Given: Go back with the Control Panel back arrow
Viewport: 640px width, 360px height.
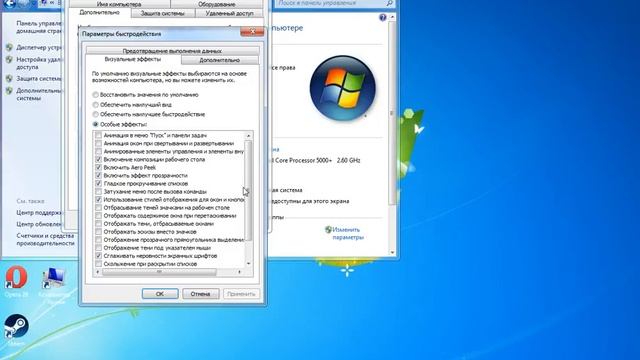Looking at the screenshot, I should pos(9,4).
